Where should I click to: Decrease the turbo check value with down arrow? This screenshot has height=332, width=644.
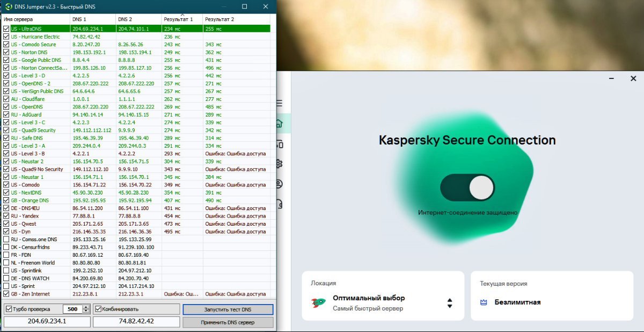[86, 312]
